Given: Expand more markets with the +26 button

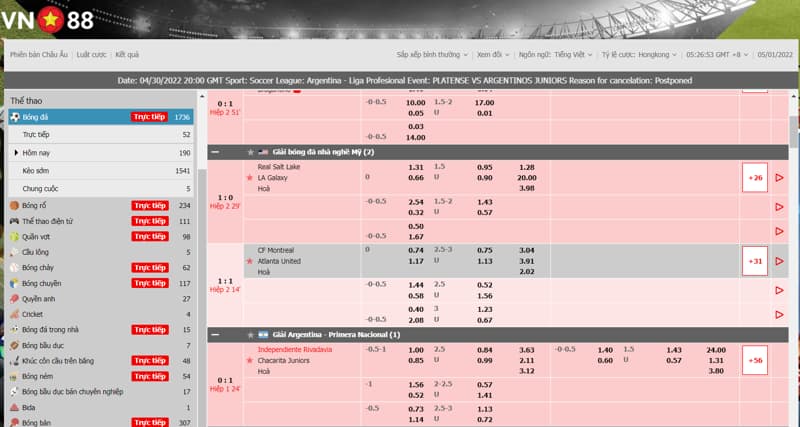Looking at the screenshot, I should [755, 178].
